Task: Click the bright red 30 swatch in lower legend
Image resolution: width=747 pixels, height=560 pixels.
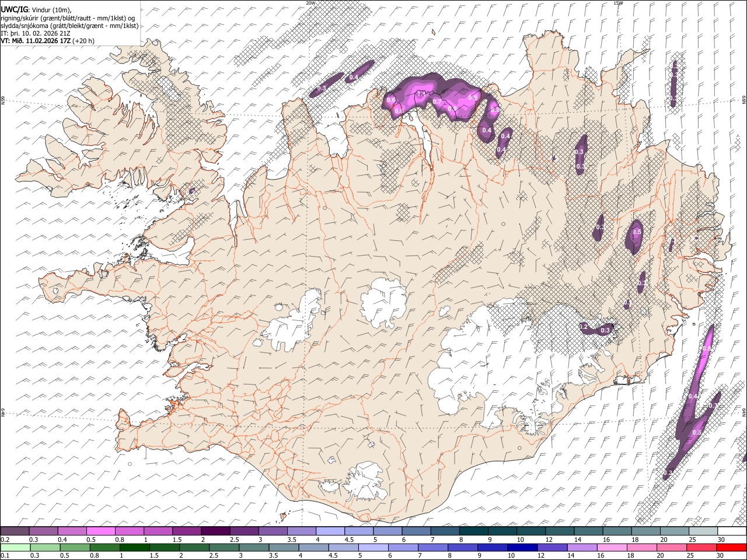Action: [731, 548]
